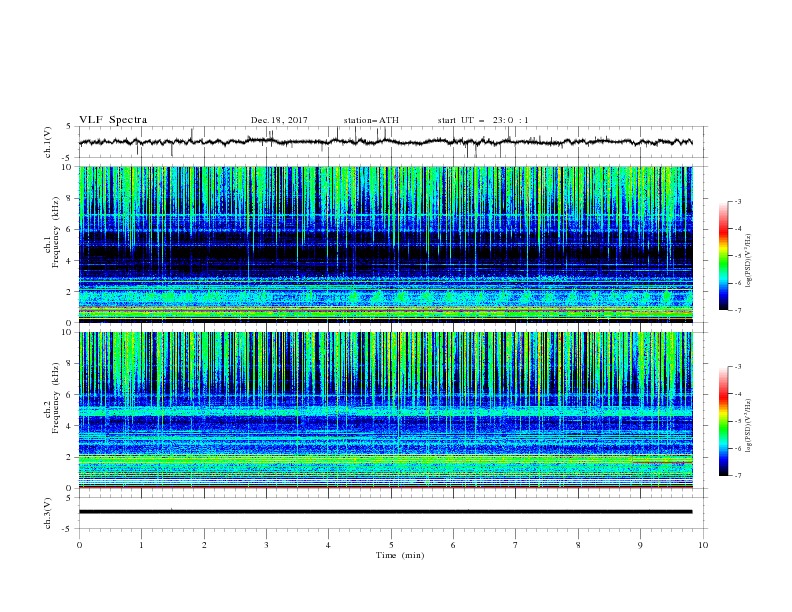The height and width of the screenshot is (612, 792).
Task: Click the ch.2 spectrogram color scale bar
Action: coord(724,421)
